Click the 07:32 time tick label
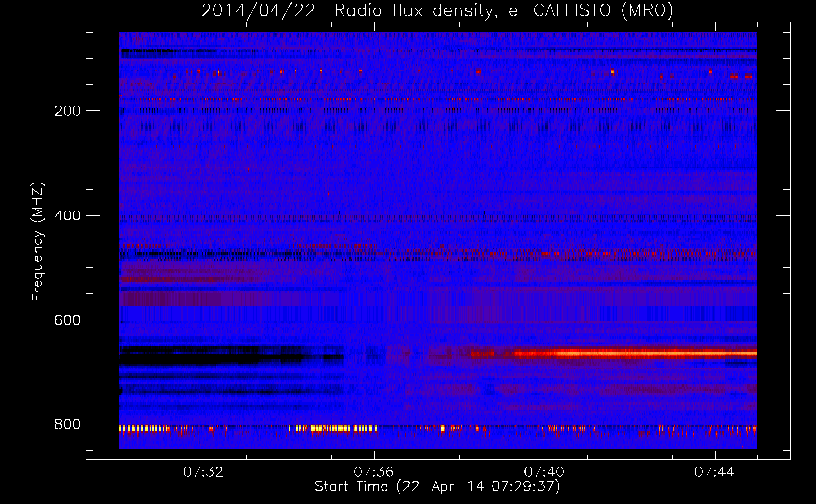The width and height of the screenshot is (816, 504). (x=203, y=472)
